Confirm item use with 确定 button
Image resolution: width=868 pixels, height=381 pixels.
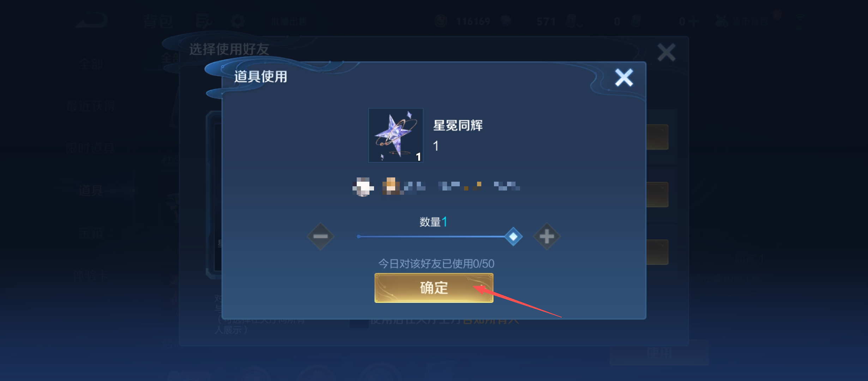pyautogui.click(x=434, y=288)
